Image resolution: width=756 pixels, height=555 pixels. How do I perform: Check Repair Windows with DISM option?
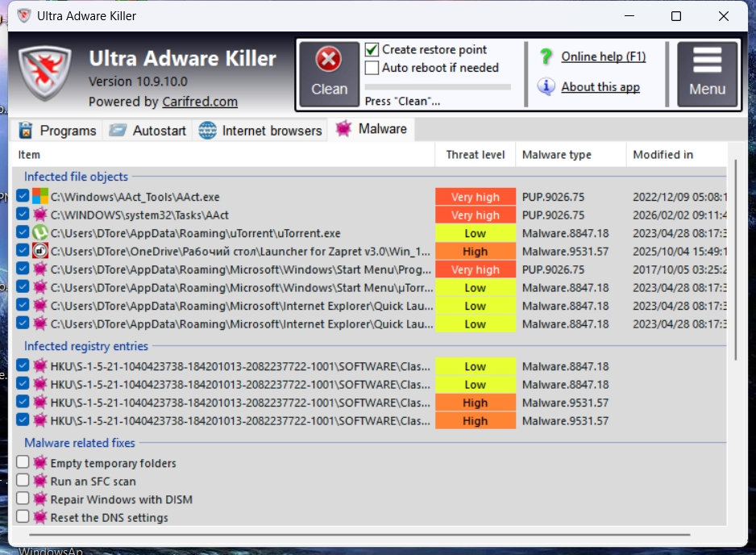(23, 499)
